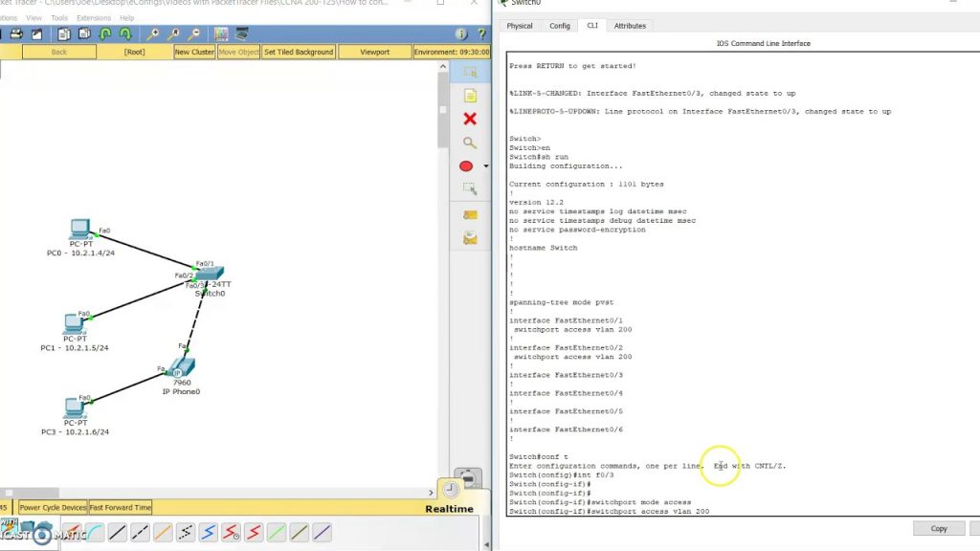This screenshot has height=551, width=980.
Task: Click the IP Phone0 device icon
Action: (x=180, y=369)
